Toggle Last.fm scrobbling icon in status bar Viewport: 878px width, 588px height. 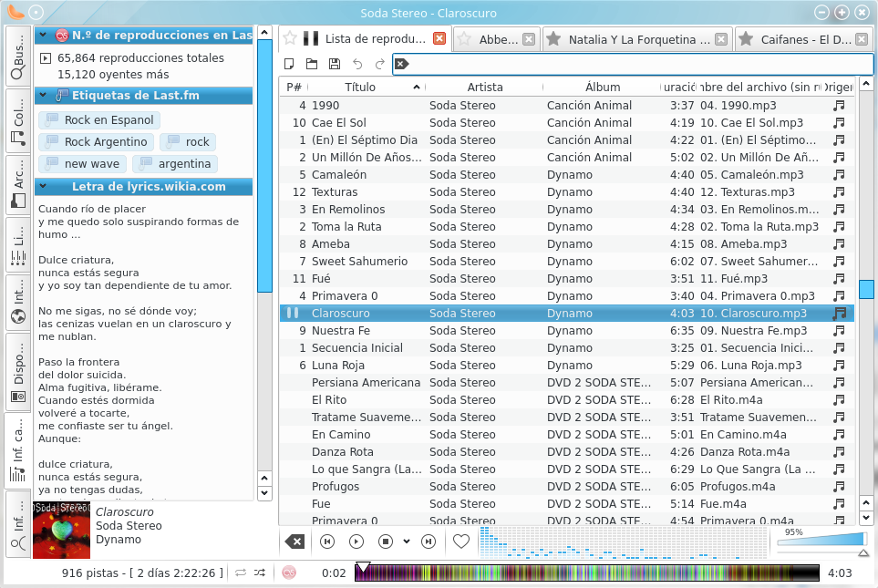289,573
